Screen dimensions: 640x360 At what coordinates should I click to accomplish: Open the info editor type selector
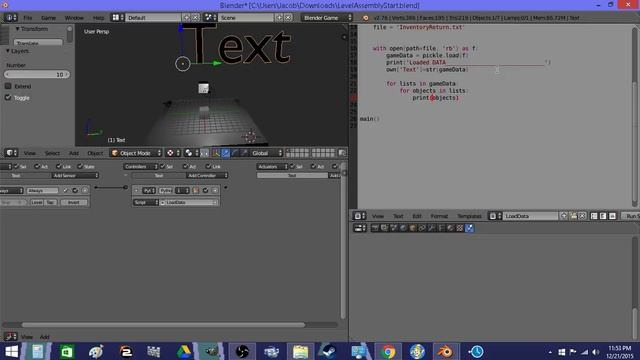(x=10, y=18)
